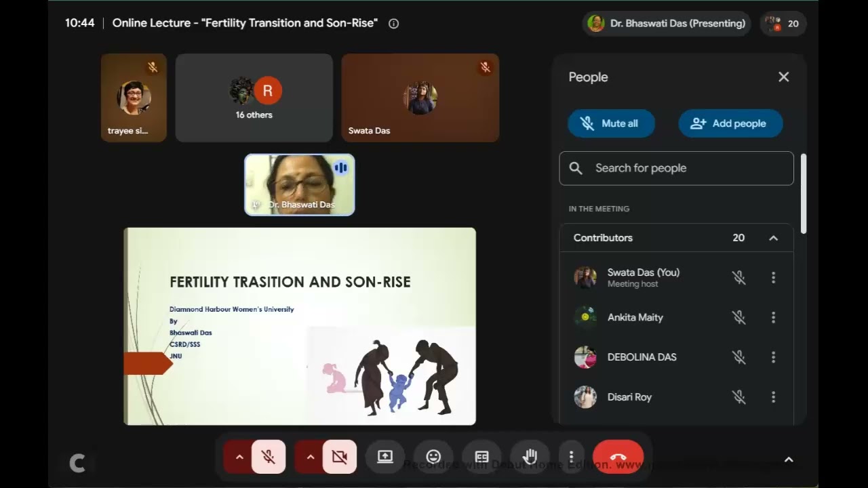Raise hand button in toolbar

[x=530, y=457]
